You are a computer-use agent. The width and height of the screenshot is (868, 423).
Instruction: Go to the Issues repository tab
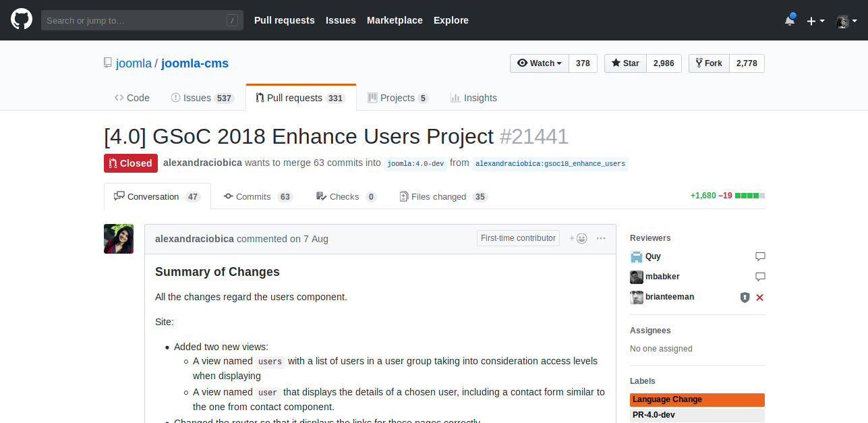point(202,98)
